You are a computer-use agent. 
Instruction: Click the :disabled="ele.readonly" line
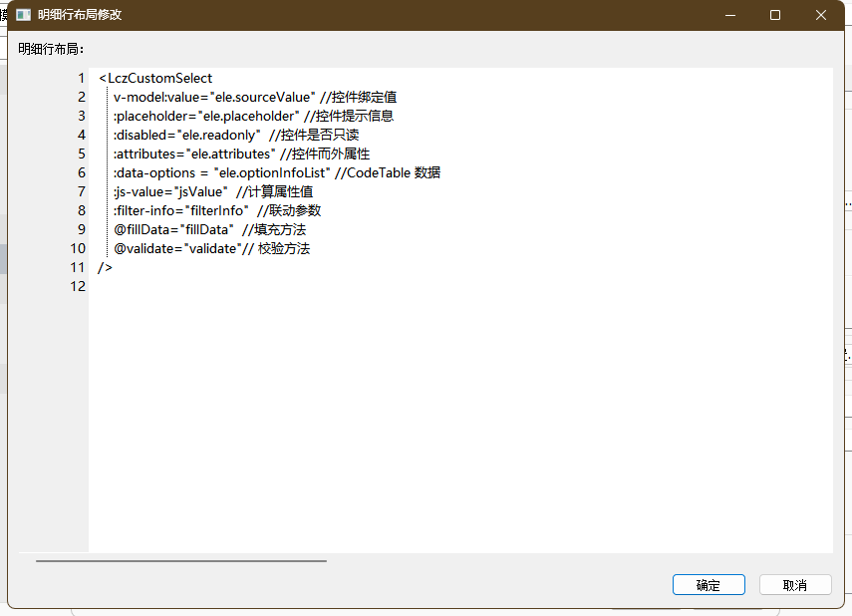coord(236,135)
